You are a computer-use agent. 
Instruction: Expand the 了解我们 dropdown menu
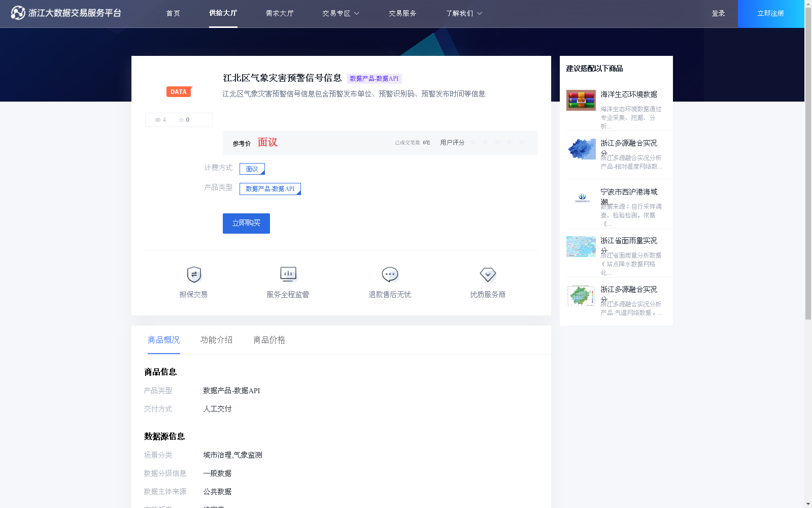point(464,14)
